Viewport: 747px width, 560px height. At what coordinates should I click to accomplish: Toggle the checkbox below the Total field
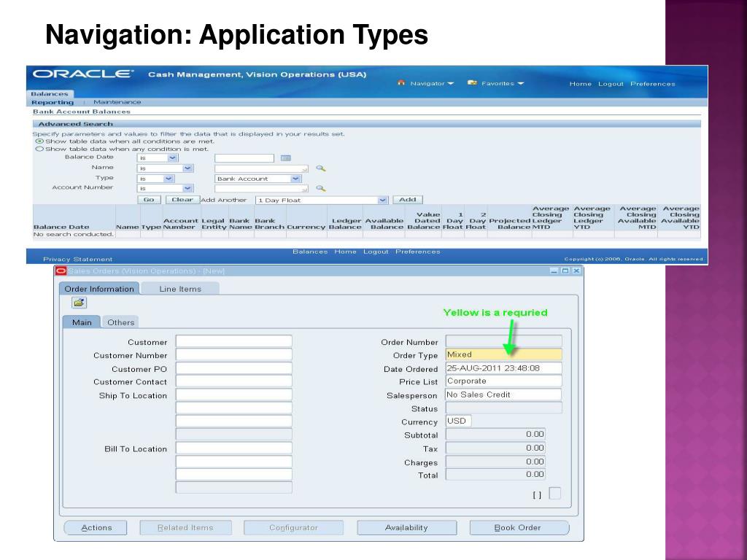(554, 494)
